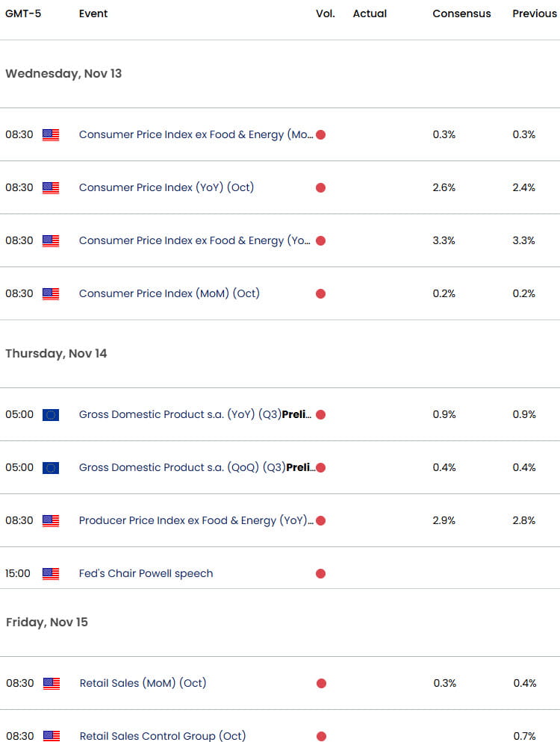Click the US flag beside Retail Sales (MoM)
560x742 pixels.
[50, 683]
